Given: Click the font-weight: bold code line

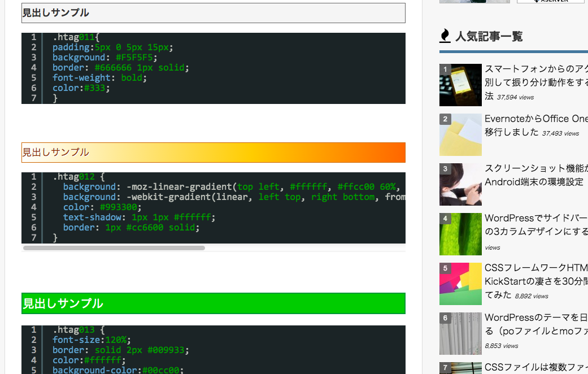Looking at the screenshot, I should pyautogui.click(x=99, y=77).
